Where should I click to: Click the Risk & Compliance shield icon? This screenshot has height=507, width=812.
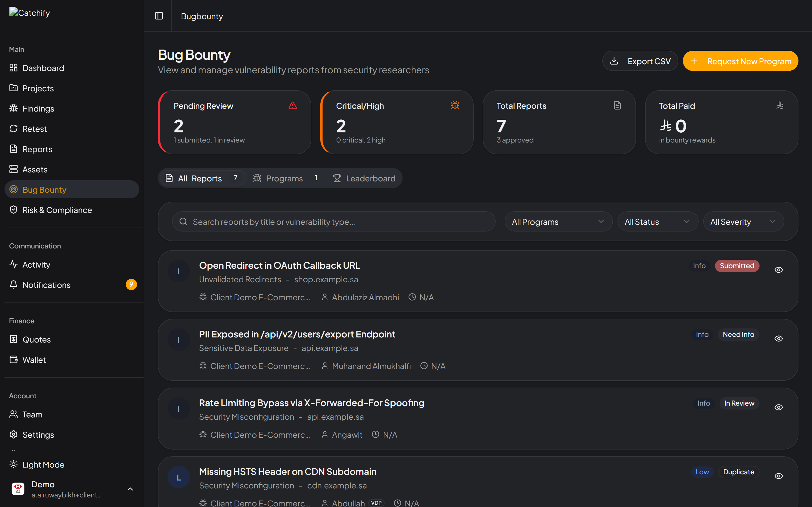(x=14, y=210)
